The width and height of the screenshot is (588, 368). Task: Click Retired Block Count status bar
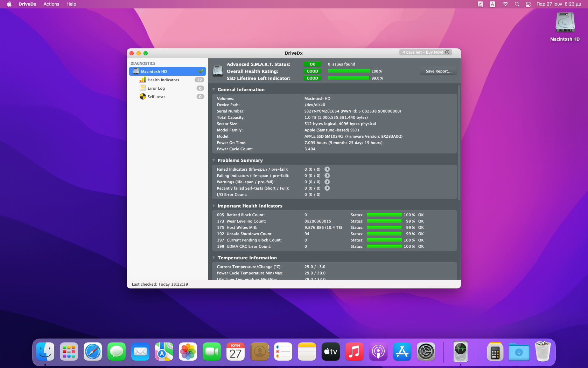384,215
